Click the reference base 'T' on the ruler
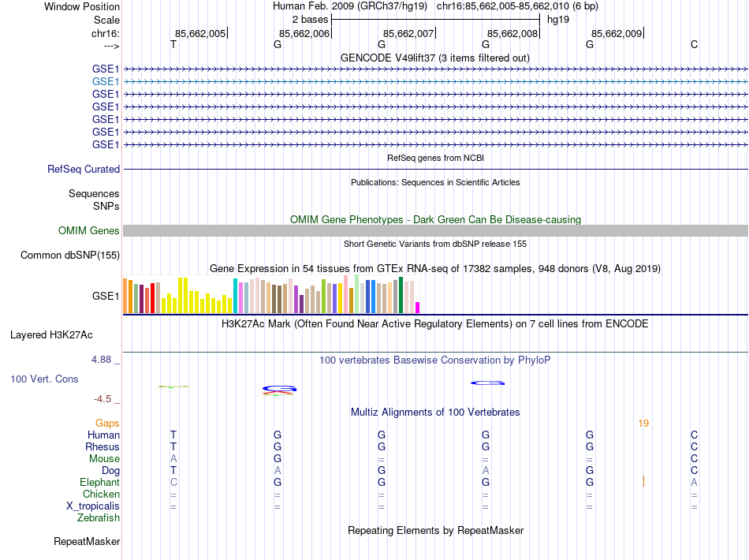This screenshot has width=749, height=560. (173, 44)
